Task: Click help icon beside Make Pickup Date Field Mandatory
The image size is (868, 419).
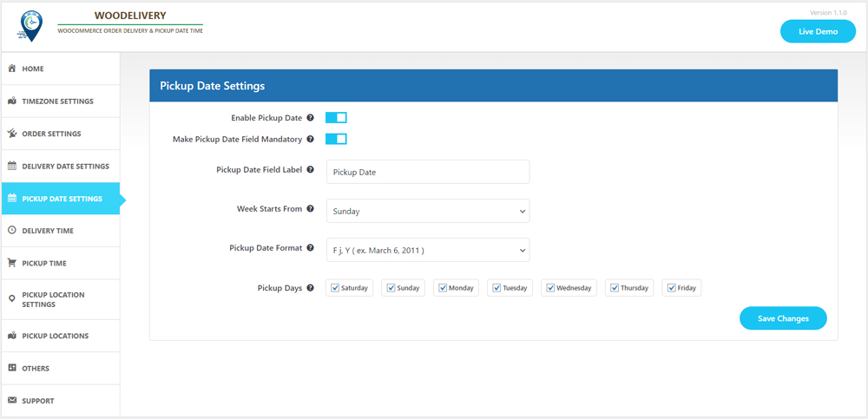Action: coord(311,139)
